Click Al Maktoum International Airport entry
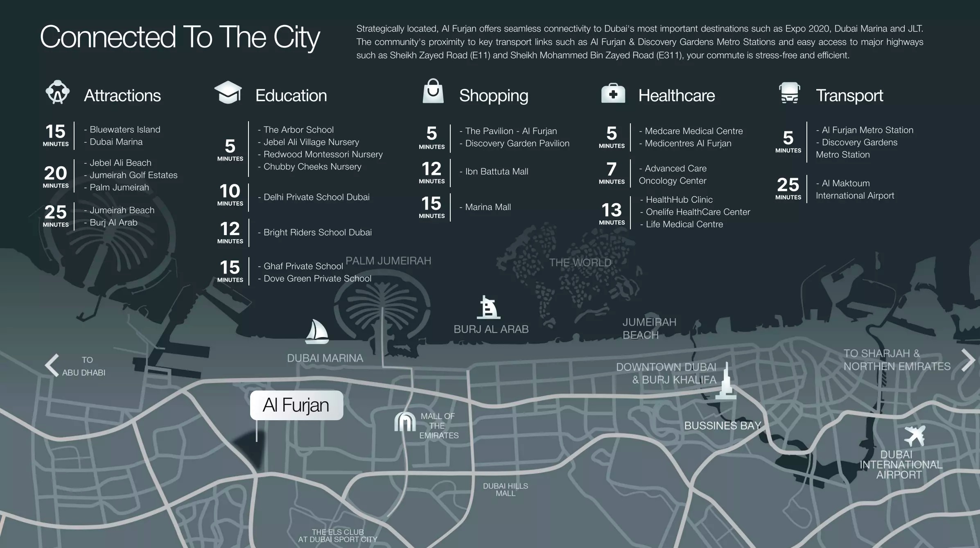The height and width of the screenshot is (548, 980). (855, 189)
